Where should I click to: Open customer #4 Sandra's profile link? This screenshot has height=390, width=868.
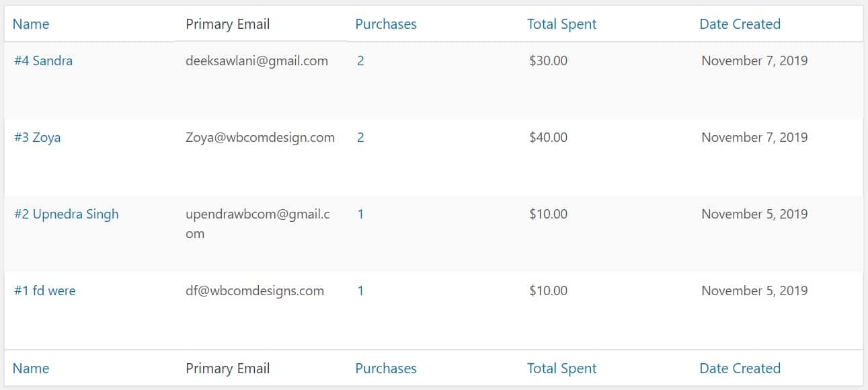pyautogui.click(x=43, y=61)
